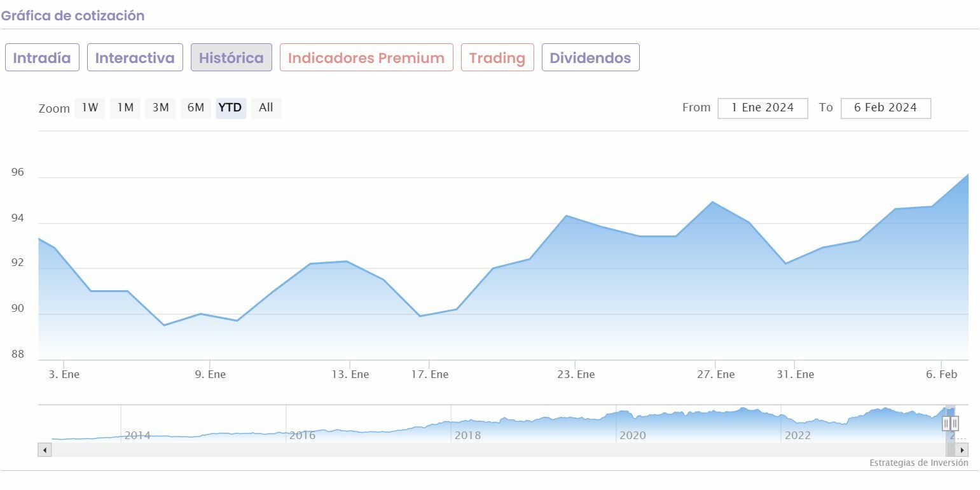980x490 pixels.
Task: Switch to the Interactiva tab
Action: coord(135,58)
